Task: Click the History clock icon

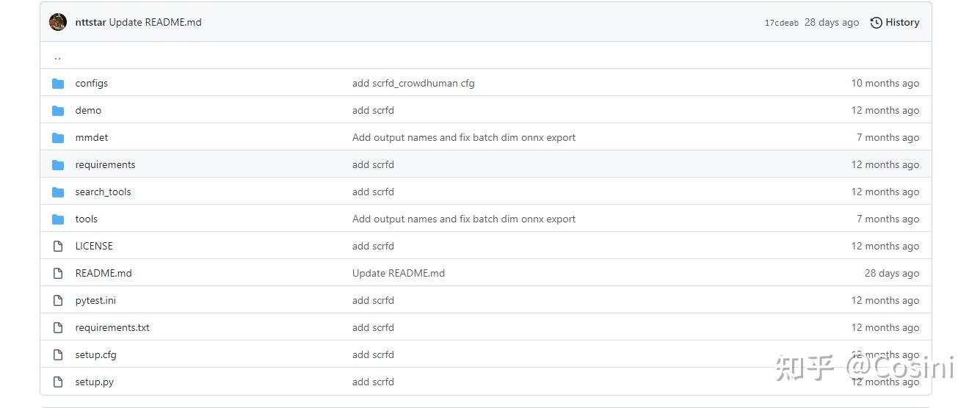Action: click(x=876, y=23)
